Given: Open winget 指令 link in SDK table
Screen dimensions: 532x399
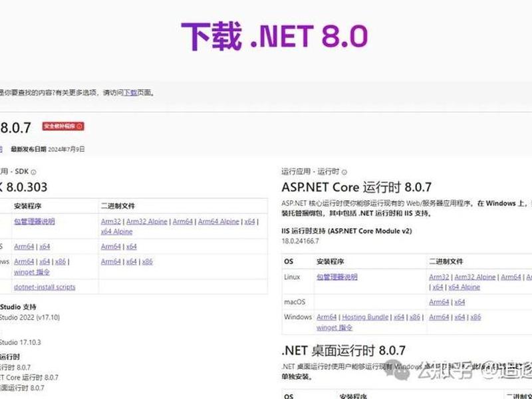Looking at the screenshot, I should pos(32,272).
